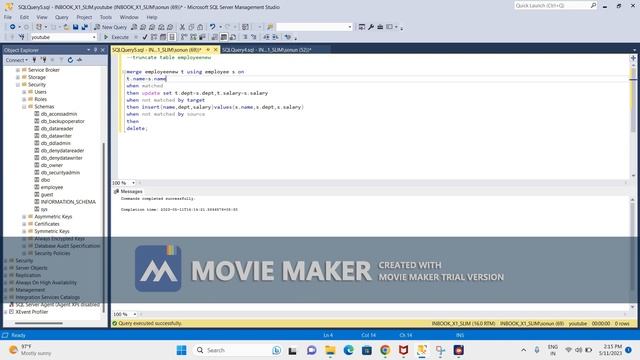Viewport: 640px width, 360px height.
Task: Click the Copy icon in toolbar
Action: point(191,27)
